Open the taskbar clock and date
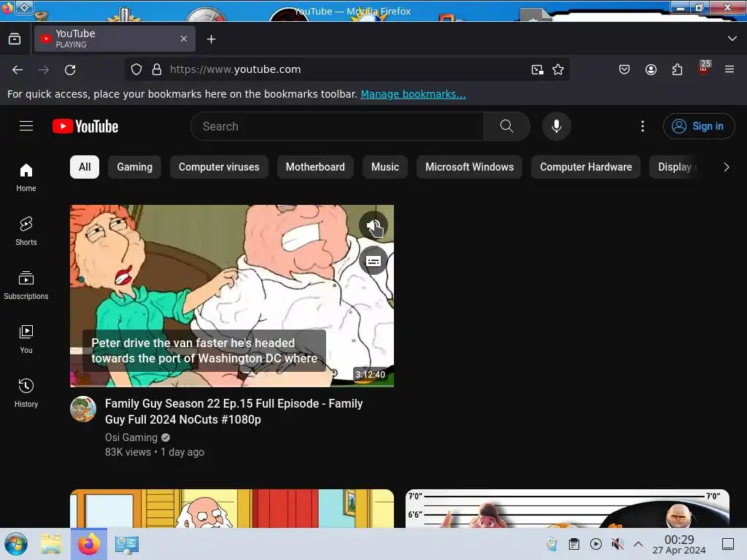This screenshot has width=747, height=560. click(679, 544)
